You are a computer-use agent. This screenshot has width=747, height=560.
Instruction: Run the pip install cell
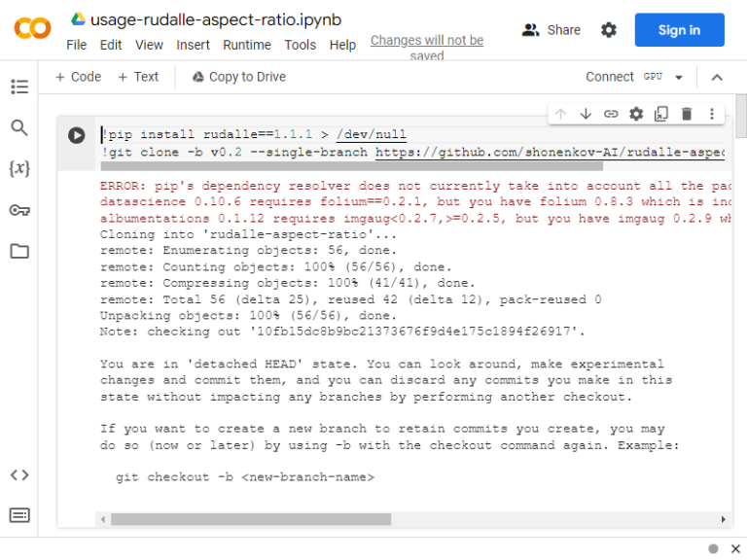tap(76, 135)
